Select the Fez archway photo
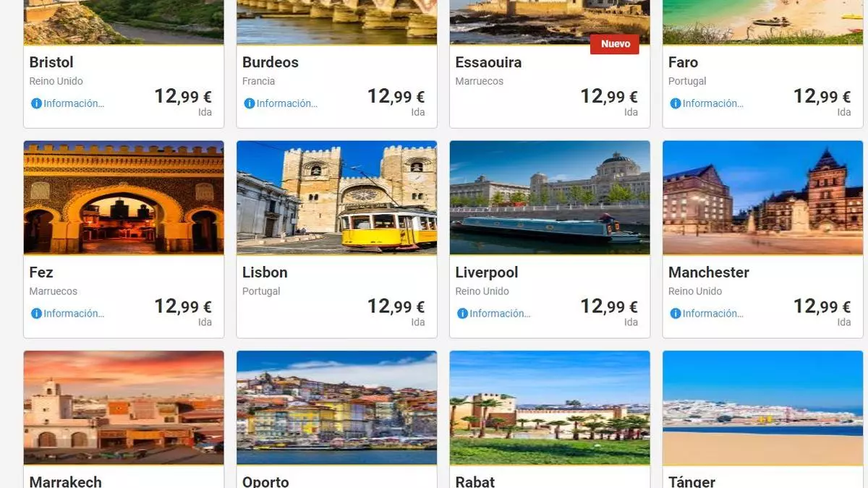Screen dimensions: 868x488 click(x=124, y=197)
